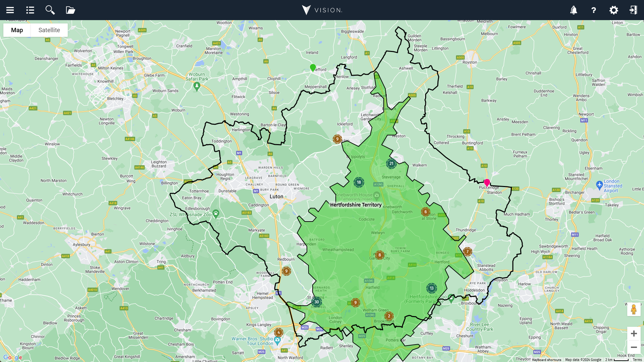Viewport: 644px width, 362px height.
Task: Click the 2 km map scale control
Action: point(617,360)
